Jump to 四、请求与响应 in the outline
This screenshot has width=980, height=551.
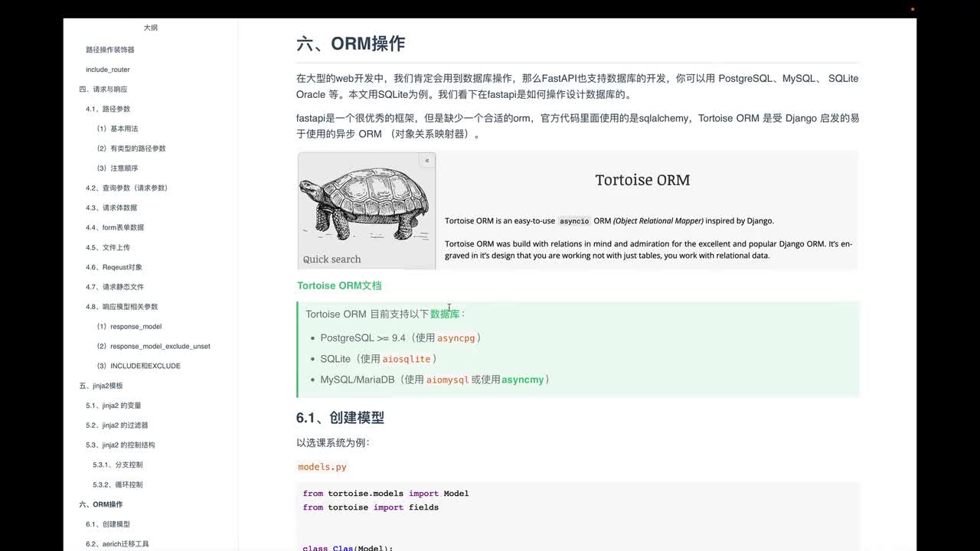103,90
